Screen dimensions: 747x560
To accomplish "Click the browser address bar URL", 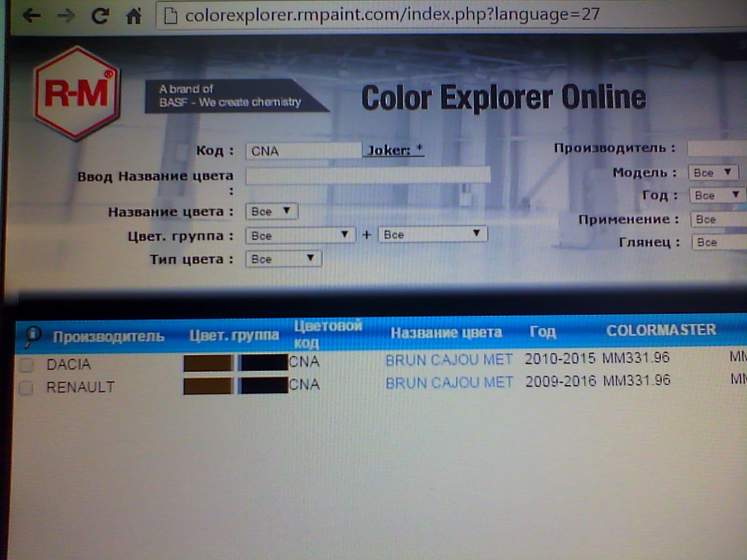I will pyautogui.click(x=392, y=15).
